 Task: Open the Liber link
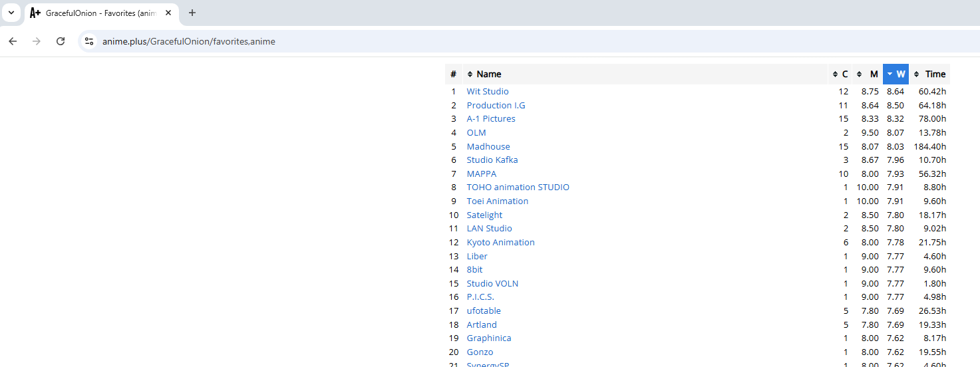477,257
